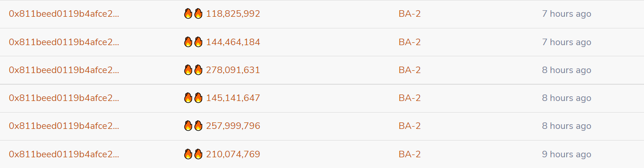Open address link in the 278,091,631 row
The height and width of the screenshot is (168, 644).
pyautogui.click(x=64, y=70)
